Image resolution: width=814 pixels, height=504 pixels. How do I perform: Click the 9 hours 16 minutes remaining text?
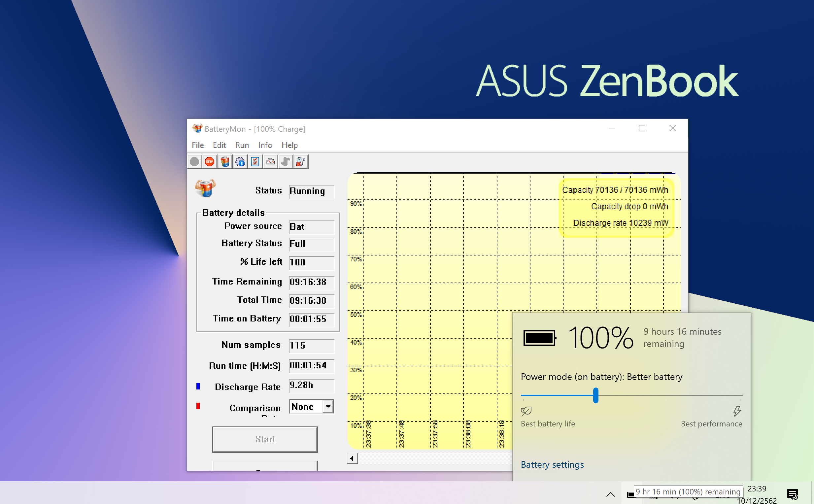click(x=682, y=338)
